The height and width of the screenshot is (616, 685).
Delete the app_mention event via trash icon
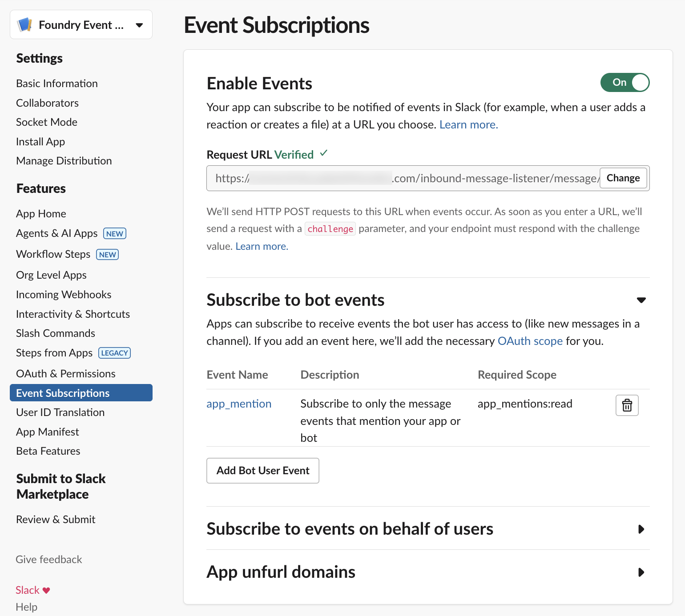[x=627, y=405]
